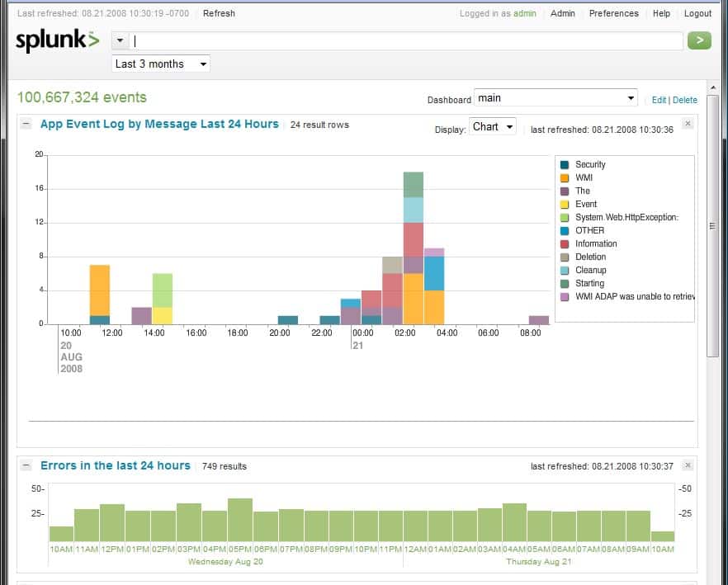Screen dimensions: 728x585
Task: Open the Last 3 months time range dropdown
Action: coord(160,64)
